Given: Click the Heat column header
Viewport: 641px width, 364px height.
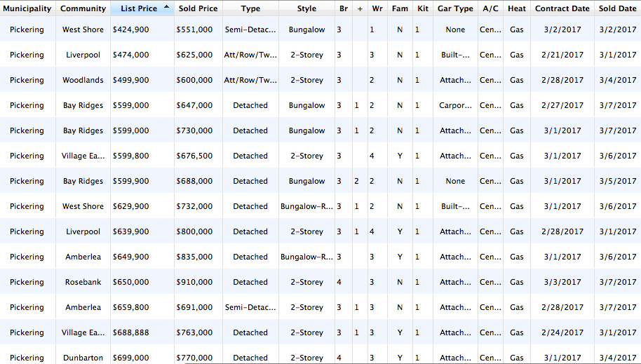Looking at the screenshot, I should [516, 9].
